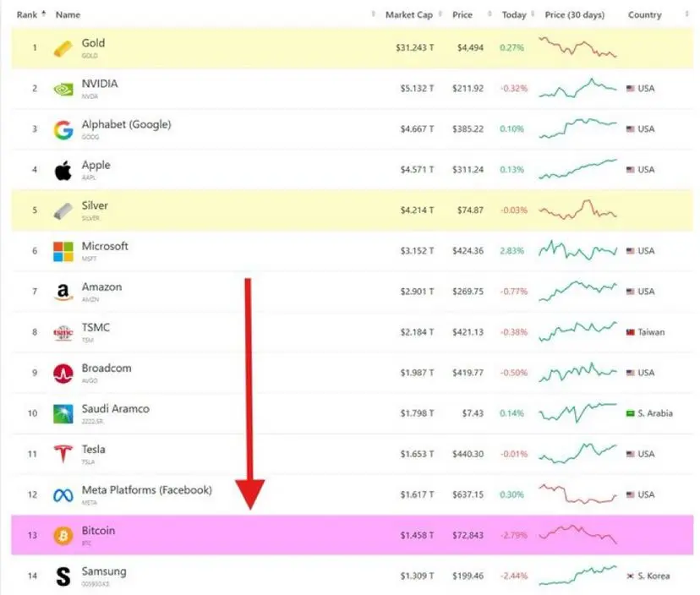
Task: Click the Broadcom red logo
Action: pyautogui.click(x=63, y=374)
